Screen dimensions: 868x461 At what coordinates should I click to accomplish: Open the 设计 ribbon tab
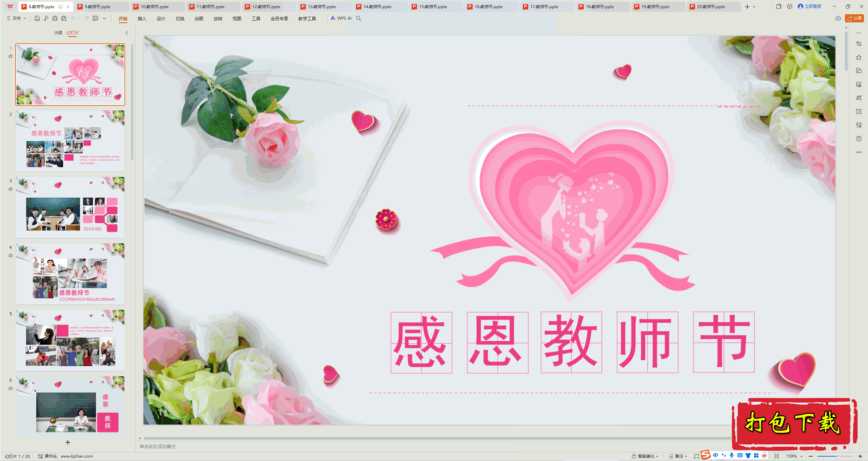[161, 19]
